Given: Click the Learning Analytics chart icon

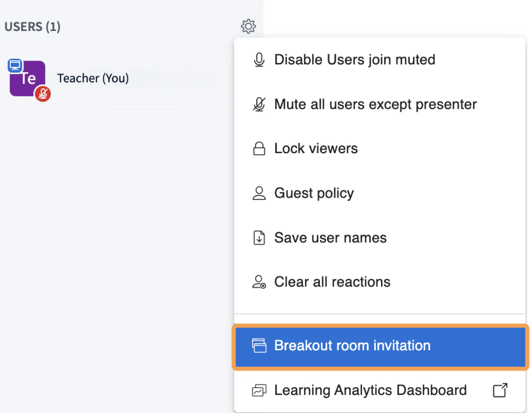Looking at the screenshot, I should (x=259, y=391).
